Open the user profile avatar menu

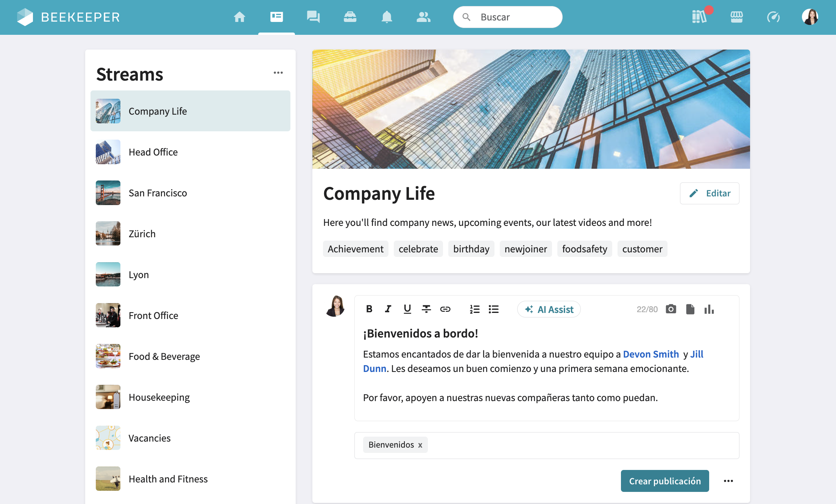tap(810, 17)
